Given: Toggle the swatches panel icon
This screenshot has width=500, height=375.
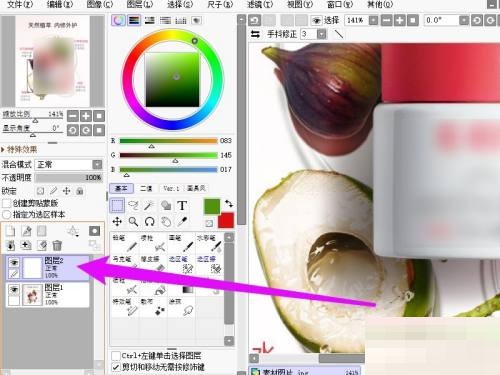Looking at the screenshot, I should pos(181,20).
